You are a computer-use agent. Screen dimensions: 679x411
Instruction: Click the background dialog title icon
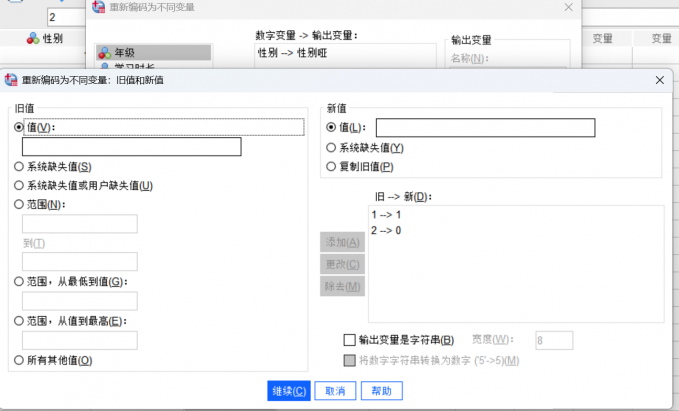99,6
